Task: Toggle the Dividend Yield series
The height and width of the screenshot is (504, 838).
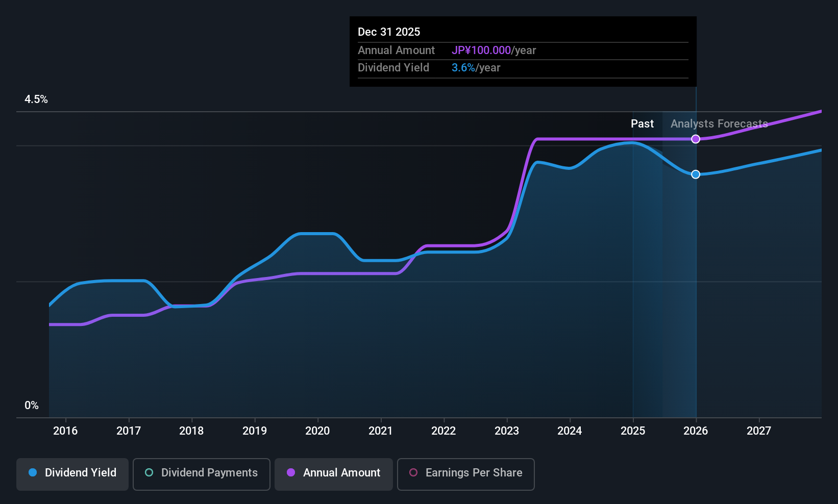Action: coord(72,473)
